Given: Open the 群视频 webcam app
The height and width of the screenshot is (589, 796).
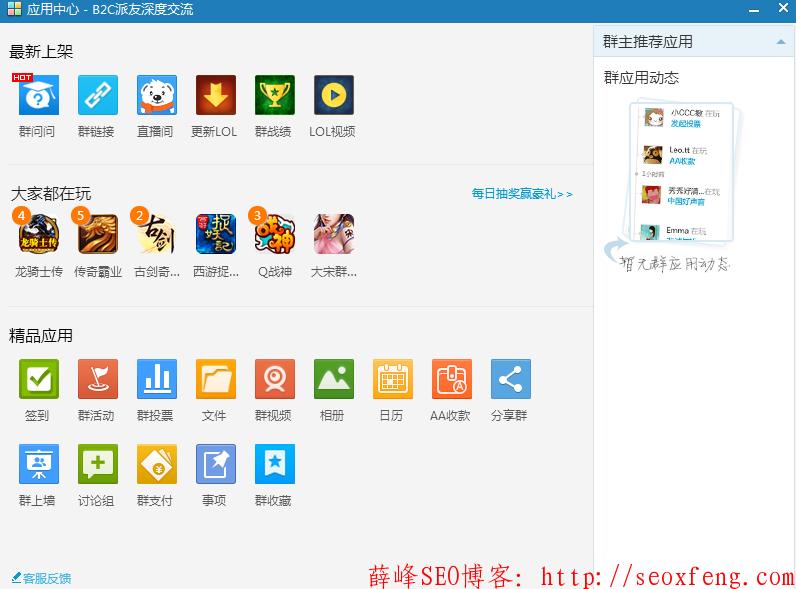Looking at the screenshot, I should [275, 379].
